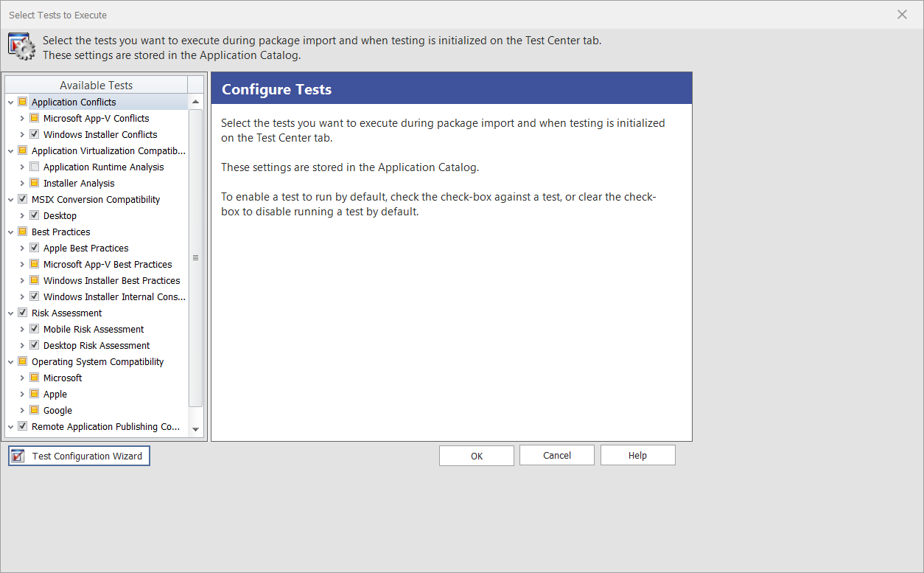This screenshot has width=924, height=573.
Task: Disable the Risk Assessment test group
Action: click(22, 313)
